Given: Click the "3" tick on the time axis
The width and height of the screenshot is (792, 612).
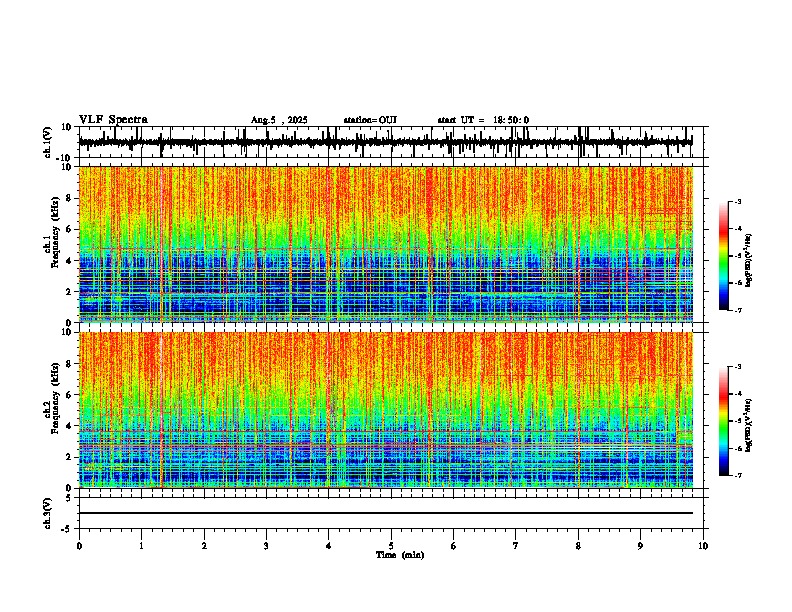Looking at the screenshot, I should pos(266,546).
